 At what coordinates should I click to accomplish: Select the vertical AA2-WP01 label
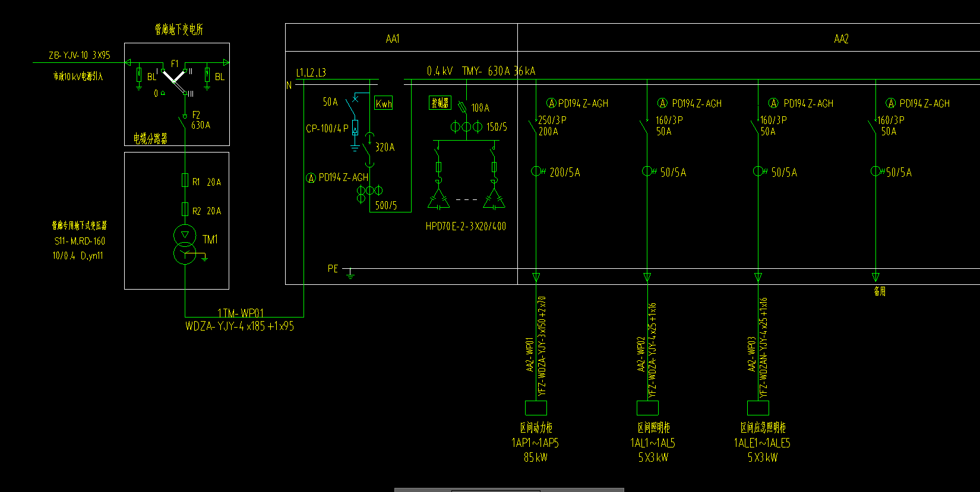click(x=530, y=355)
